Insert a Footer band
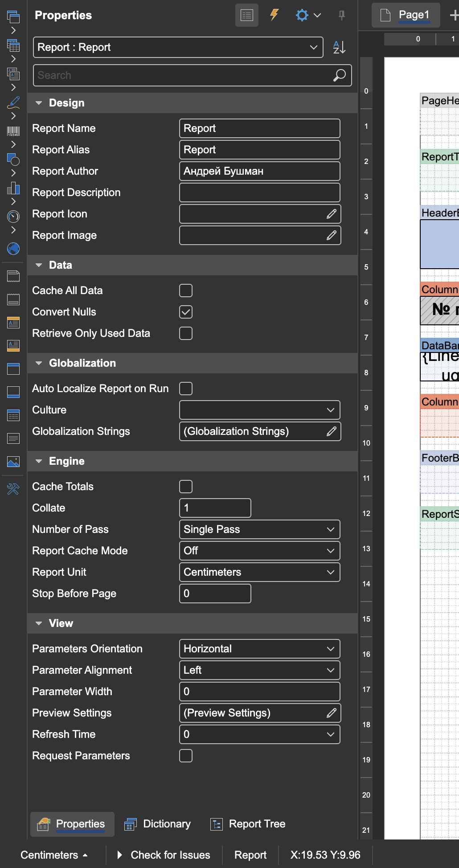The image size is (459, 868). (x=13, y=392)
